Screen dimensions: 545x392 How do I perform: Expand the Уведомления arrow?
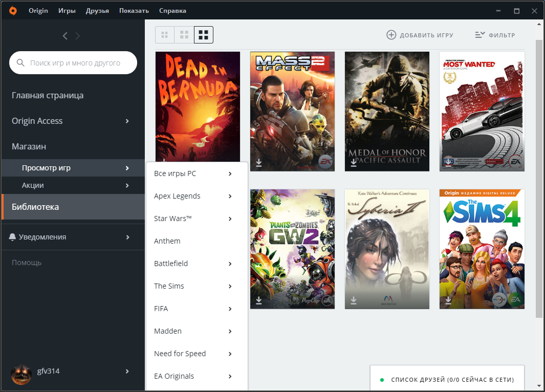(127, 237)
